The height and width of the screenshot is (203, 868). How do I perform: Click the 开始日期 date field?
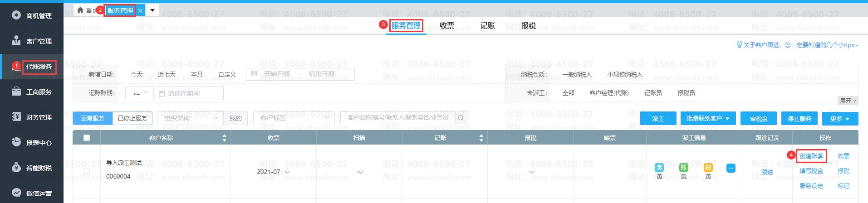pyautogui.click(x=277, y=74)
